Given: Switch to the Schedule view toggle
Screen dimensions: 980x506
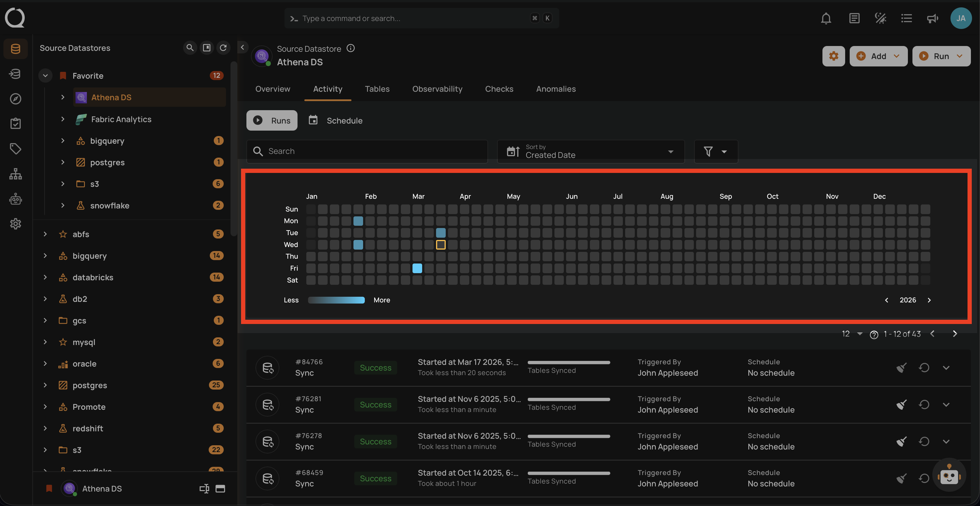Looking at the screenshot, I should [336, 120].
